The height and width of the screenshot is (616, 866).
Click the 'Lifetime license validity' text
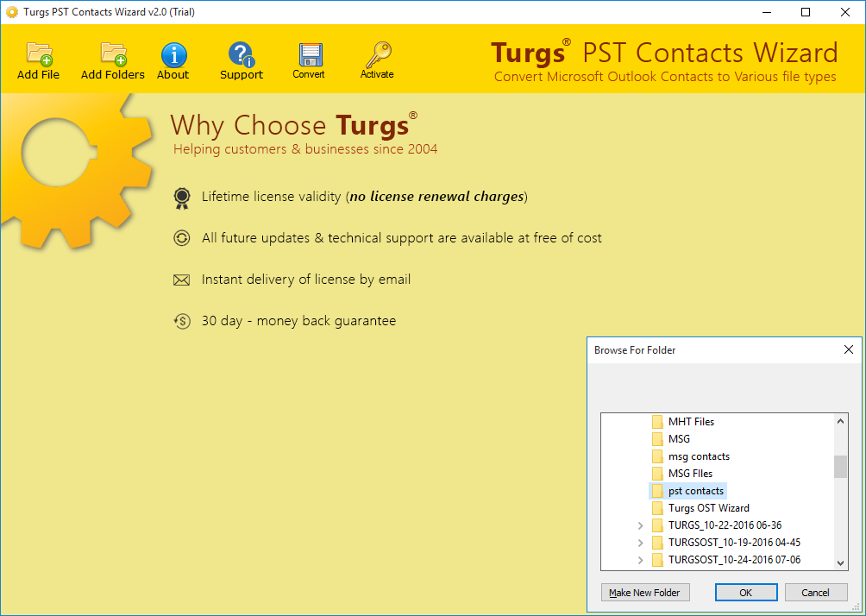click(271, 196)
